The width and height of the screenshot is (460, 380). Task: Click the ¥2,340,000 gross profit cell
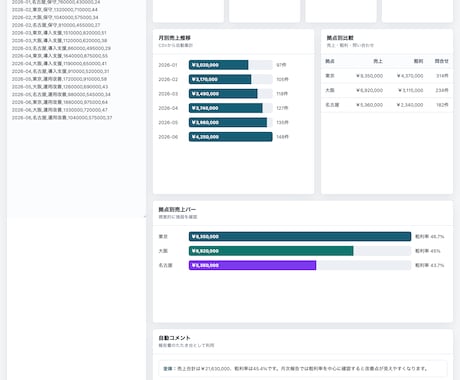(x=410, y=105)
